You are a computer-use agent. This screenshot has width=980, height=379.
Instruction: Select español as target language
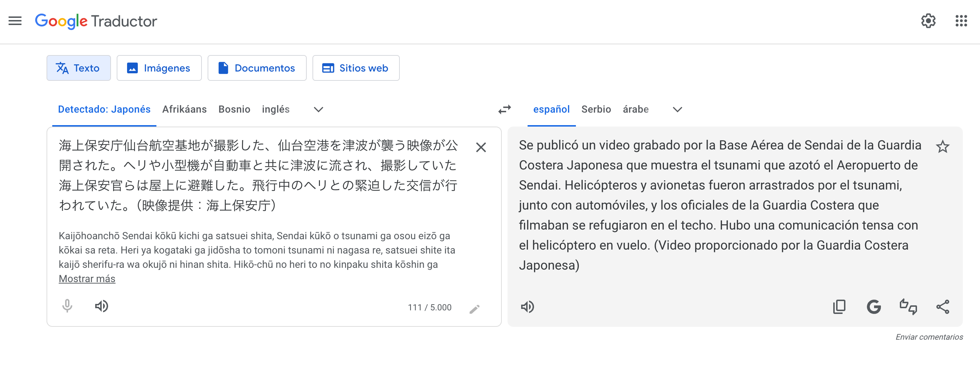(551, 109)
